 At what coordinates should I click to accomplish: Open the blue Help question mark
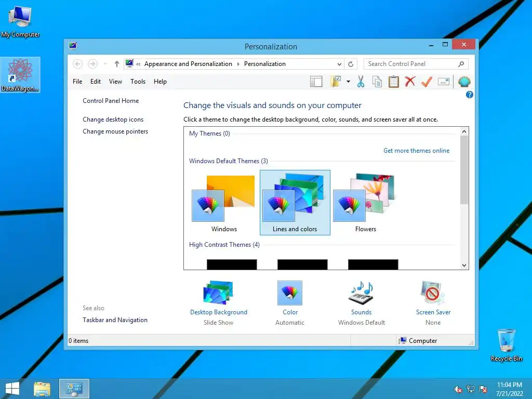[x=470, y=95]
